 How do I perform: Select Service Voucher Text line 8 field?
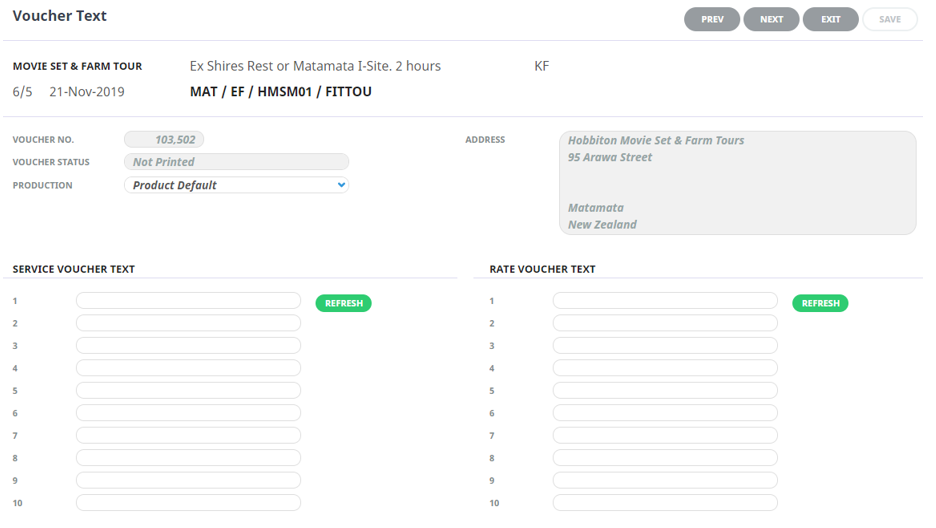tap(188, 458)
